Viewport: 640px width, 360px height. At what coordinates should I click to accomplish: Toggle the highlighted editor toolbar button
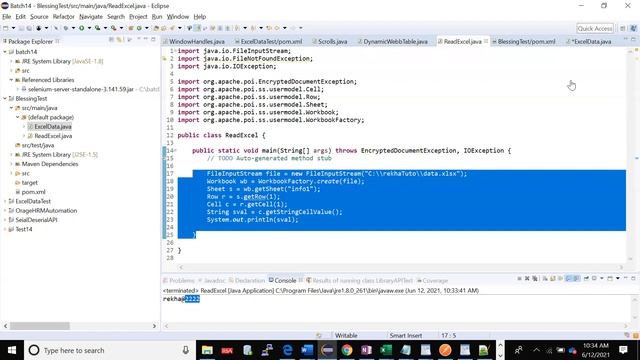point(197,28)
